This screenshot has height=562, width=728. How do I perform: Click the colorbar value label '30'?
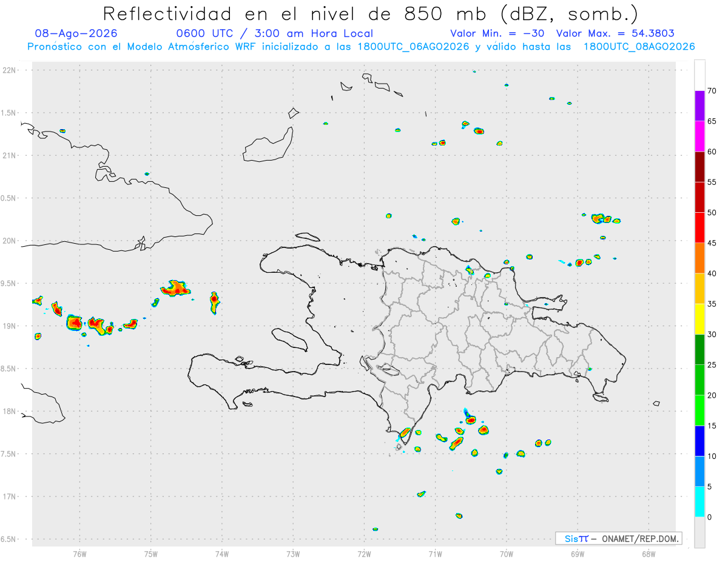712,335
